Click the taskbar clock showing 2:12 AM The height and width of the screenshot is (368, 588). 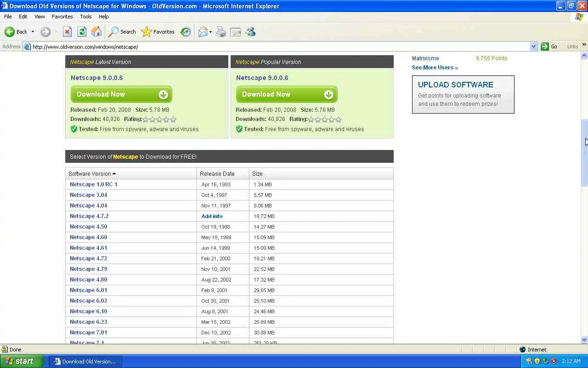571,362
